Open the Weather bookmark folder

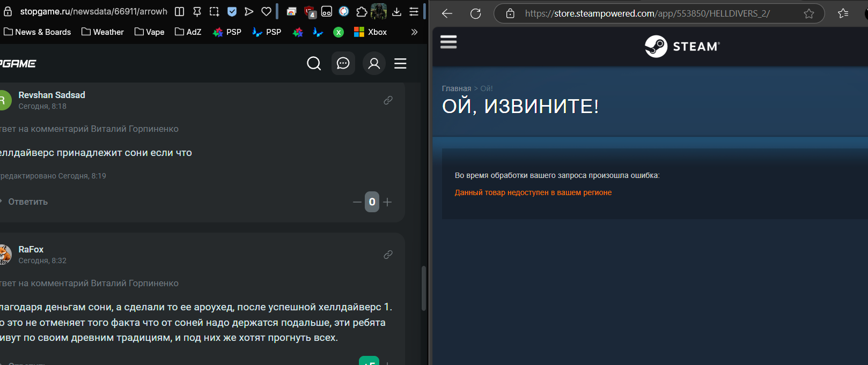(102, 32)
